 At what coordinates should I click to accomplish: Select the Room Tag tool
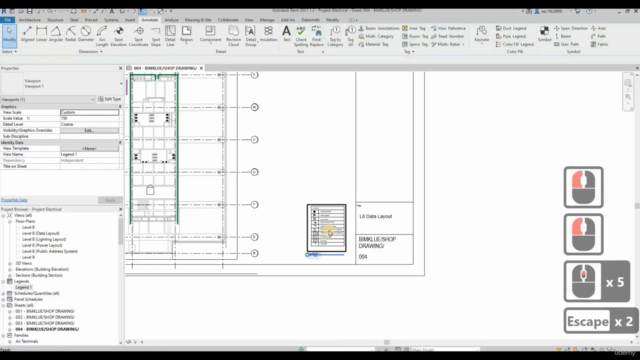coord(415,36)
